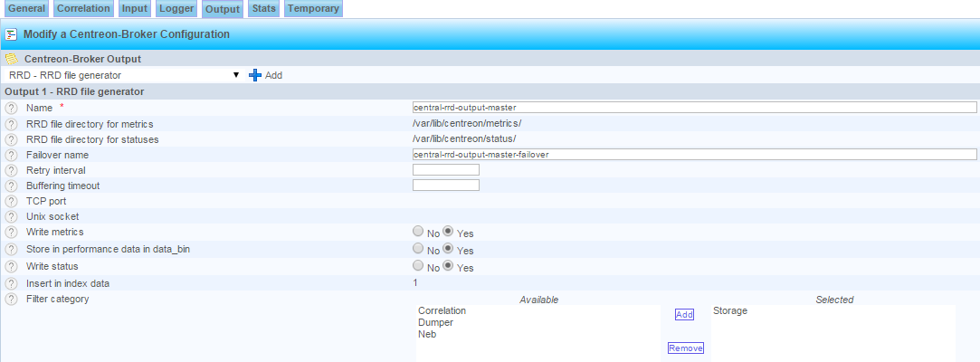Click help icon for Buffering timeout
This screenshot has width=980, height=362.
coord(11,186)
